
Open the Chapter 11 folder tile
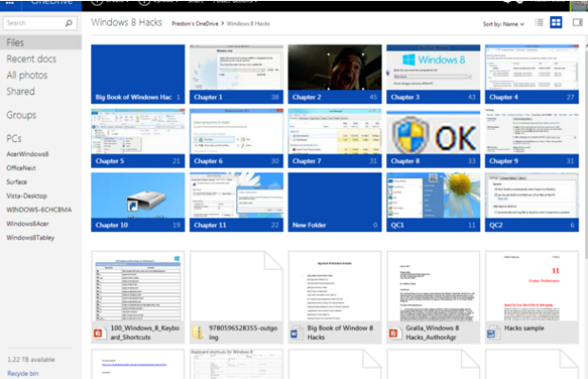click(236, 202)
